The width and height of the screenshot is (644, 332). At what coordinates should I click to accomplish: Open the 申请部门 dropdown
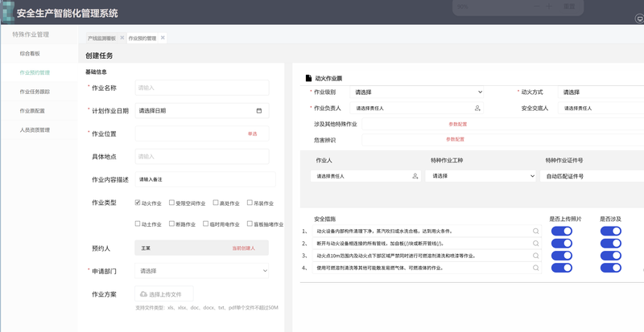click(202, 271)
